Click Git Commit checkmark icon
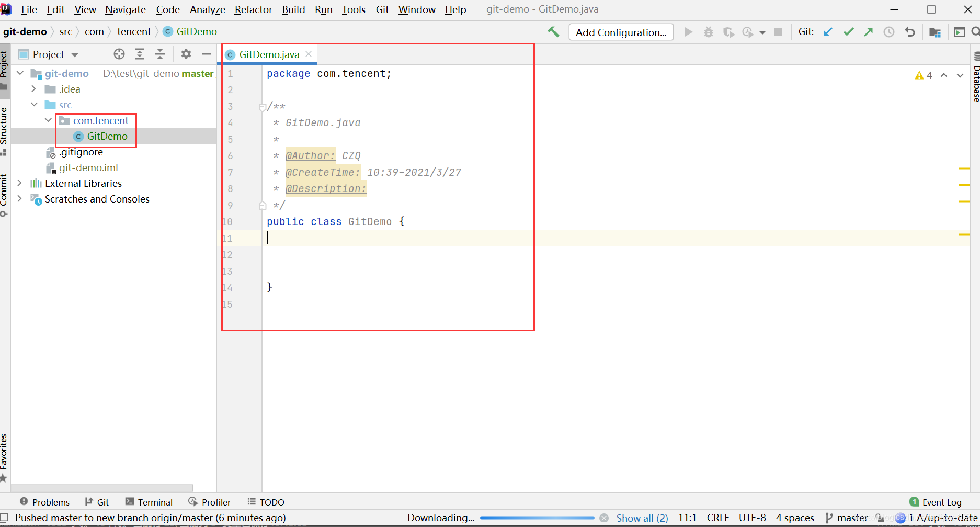The height and width of the screenshot is (527, 980). 849,32
